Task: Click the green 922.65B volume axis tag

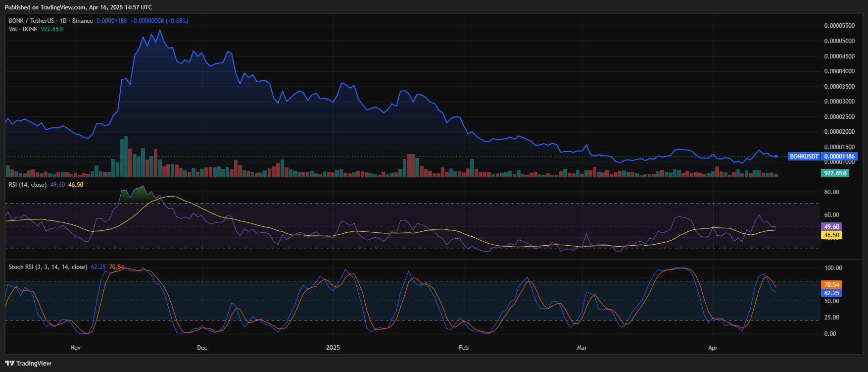Action: (x=835, y=173)
